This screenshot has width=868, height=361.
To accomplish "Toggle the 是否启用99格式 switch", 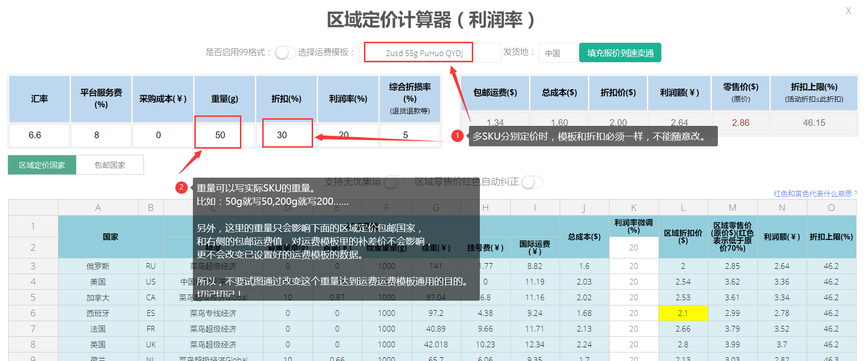I will tap(285, 53).
